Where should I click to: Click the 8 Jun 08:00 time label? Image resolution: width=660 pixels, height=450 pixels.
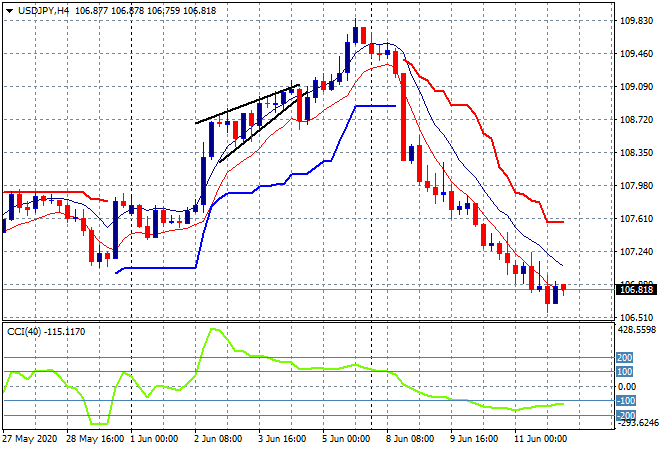click(x=410, y=439)
